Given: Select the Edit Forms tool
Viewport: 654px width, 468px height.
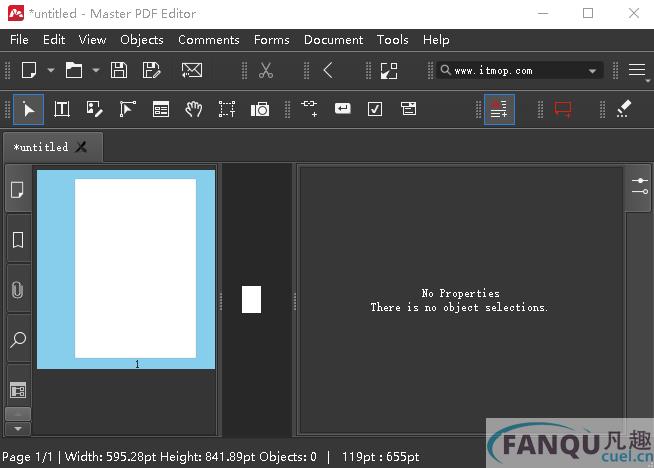Looking at the screenshot, I should (x=161, y=109).
